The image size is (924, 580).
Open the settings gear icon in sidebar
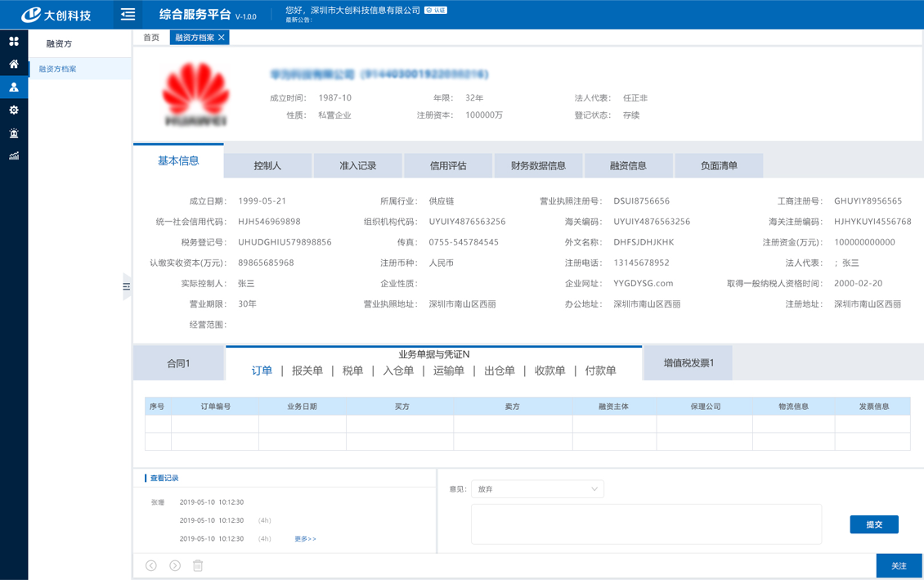(x=14, y=110)
